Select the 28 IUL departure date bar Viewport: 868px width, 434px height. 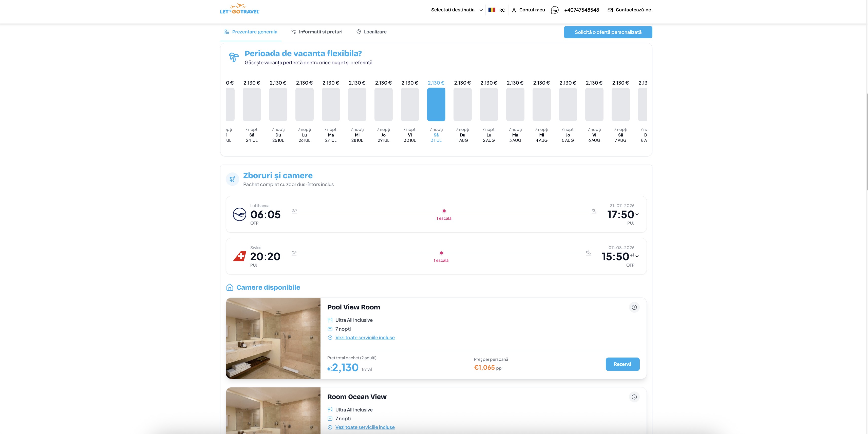(357, 104)
